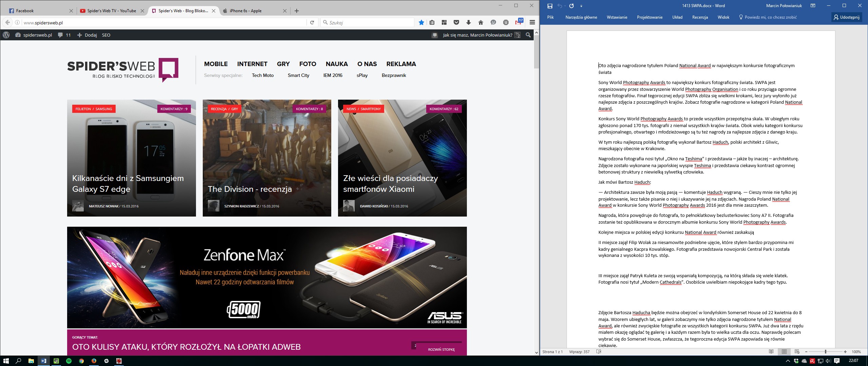The height and width of the screenshot is (366, 868).
Task: Open Word ribbon display options
Action: (x=813, y=5)
